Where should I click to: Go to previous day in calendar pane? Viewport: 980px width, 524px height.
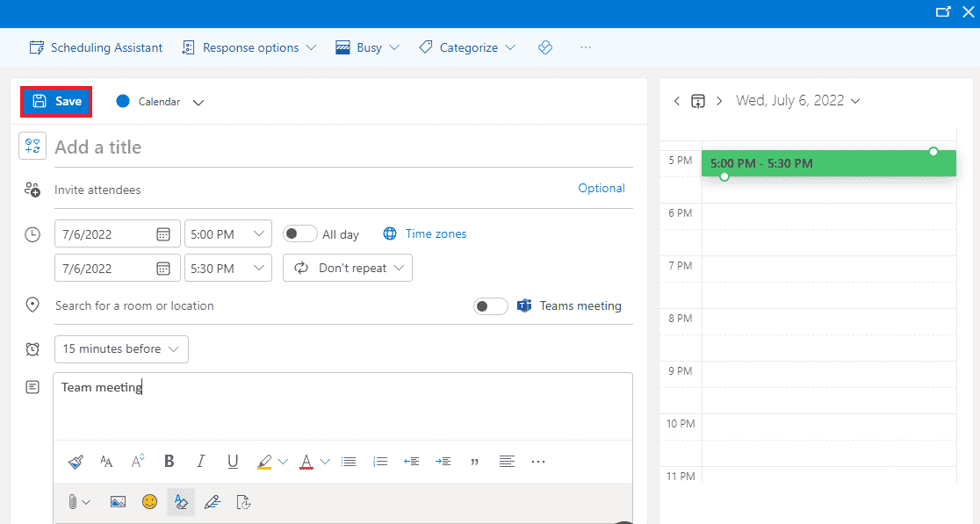pyautogui.click(x=677, y=101)
